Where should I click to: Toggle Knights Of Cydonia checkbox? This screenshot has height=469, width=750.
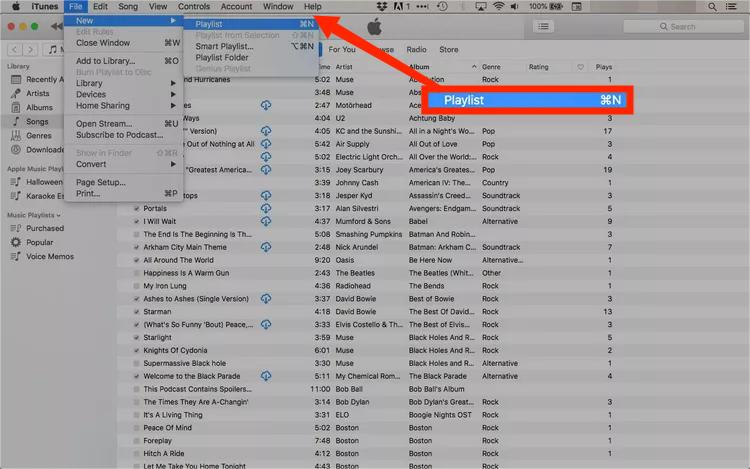tap(136, 350)
